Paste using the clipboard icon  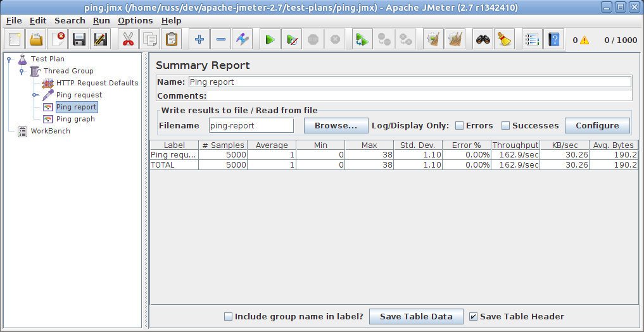[x=171, y=39]
